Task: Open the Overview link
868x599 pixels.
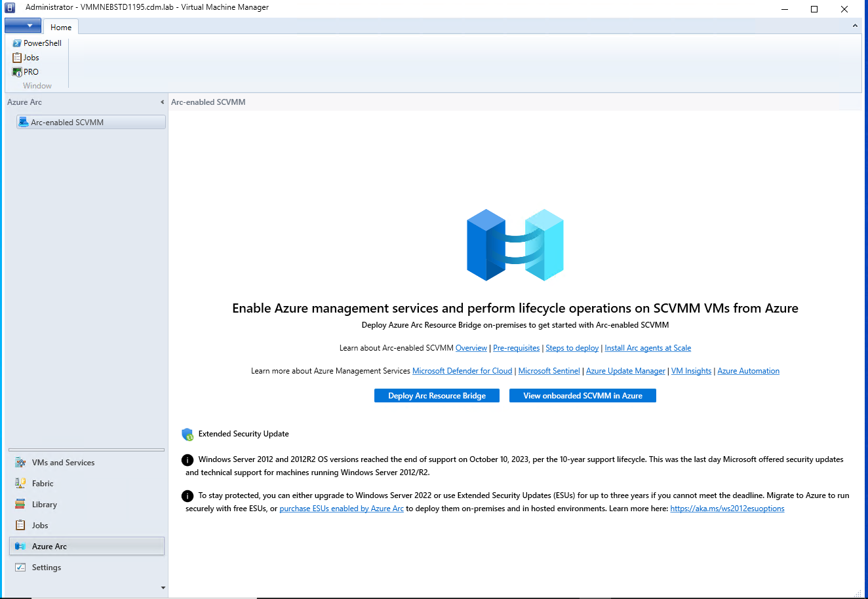Action: point(471,347)
